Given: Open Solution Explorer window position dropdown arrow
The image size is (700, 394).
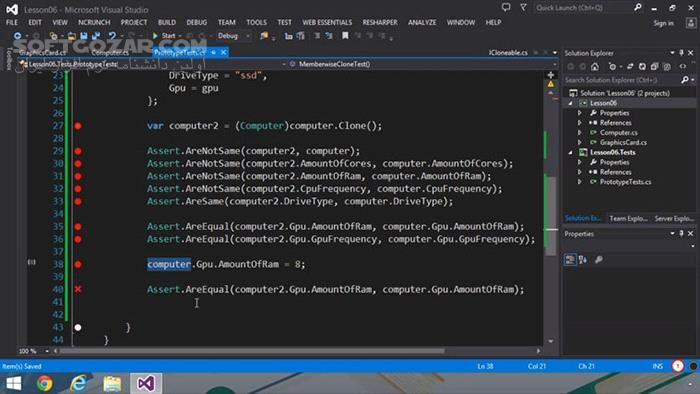Looking at the screenshot, I should [672, 53].
